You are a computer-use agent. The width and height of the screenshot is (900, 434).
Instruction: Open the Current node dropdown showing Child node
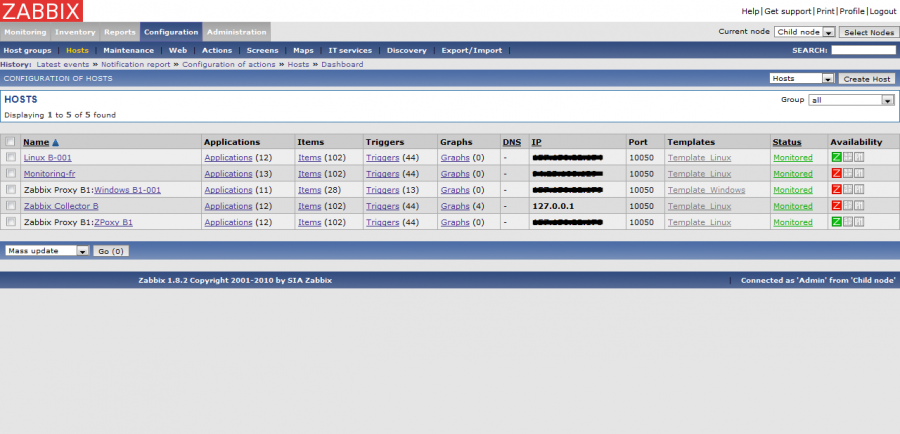click(804, 32)
